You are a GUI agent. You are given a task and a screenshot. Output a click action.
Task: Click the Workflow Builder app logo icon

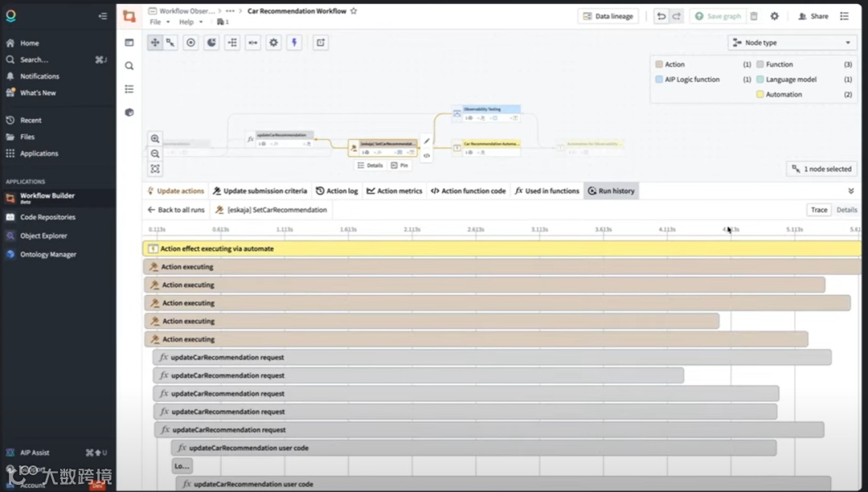(129, 16)
